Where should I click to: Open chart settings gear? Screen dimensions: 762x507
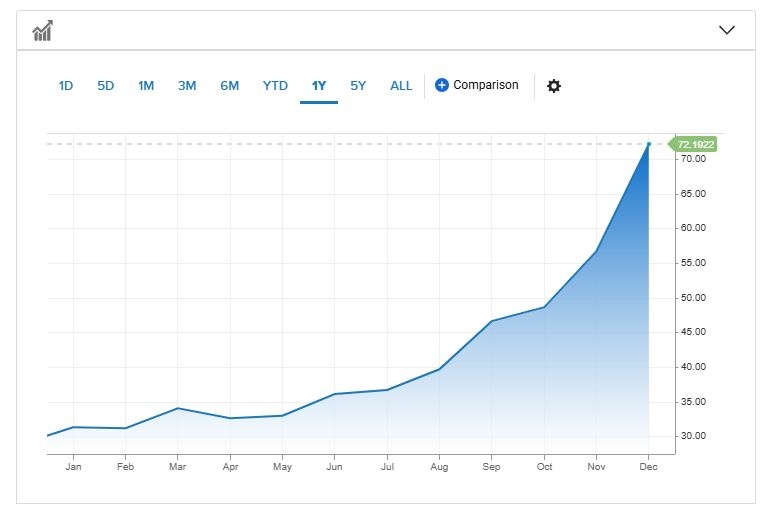554,86
